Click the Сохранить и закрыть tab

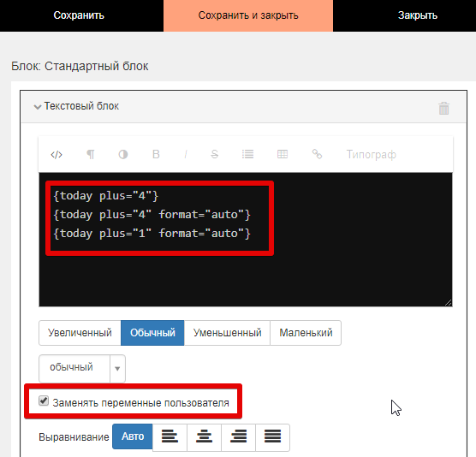tap(248, 15)
